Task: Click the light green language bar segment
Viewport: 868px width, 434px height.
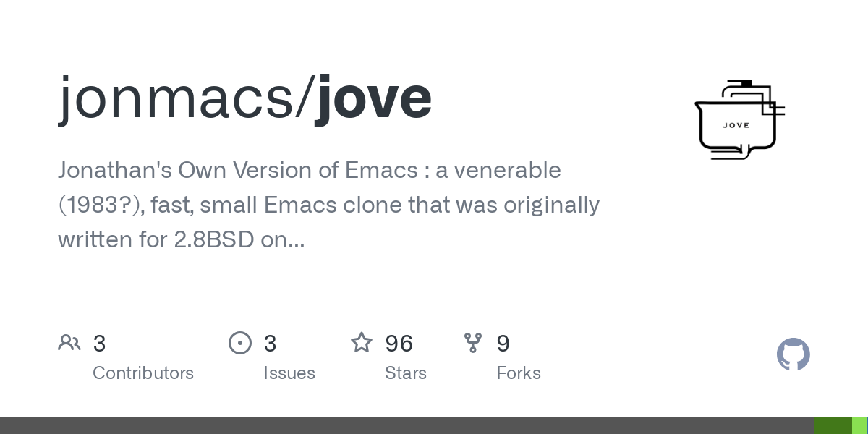Action: coord(859,425)
